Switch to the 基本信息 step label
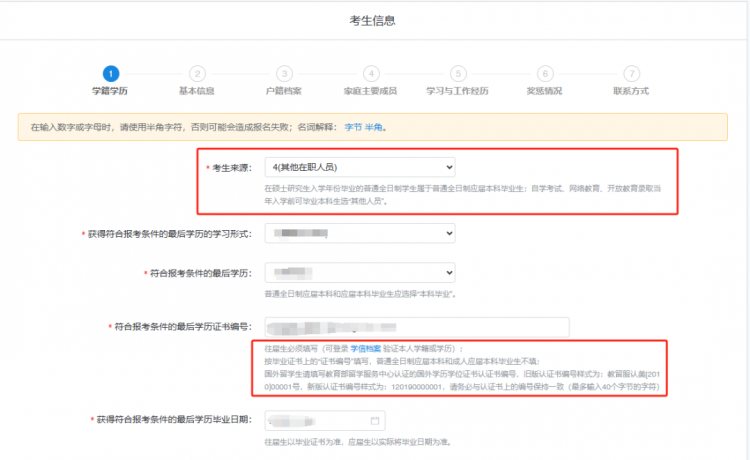Screen dimensions: 750x460 [x=197, y=91]
